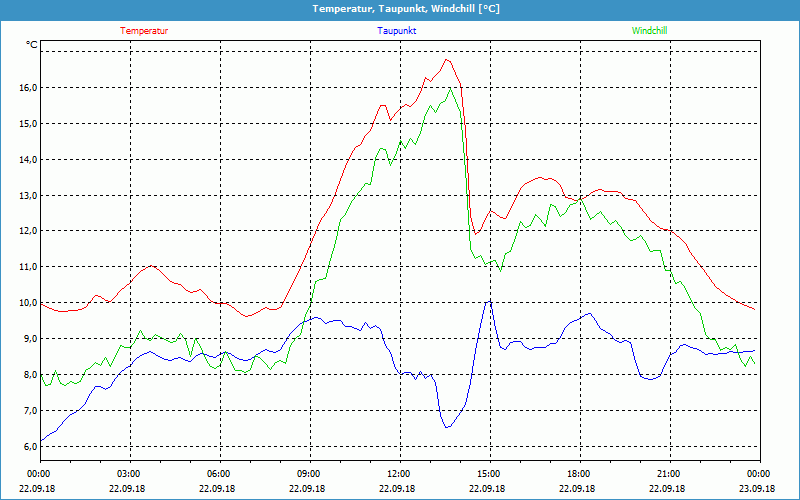Click the blue dew point peak at 15:00

click(489, 301)
